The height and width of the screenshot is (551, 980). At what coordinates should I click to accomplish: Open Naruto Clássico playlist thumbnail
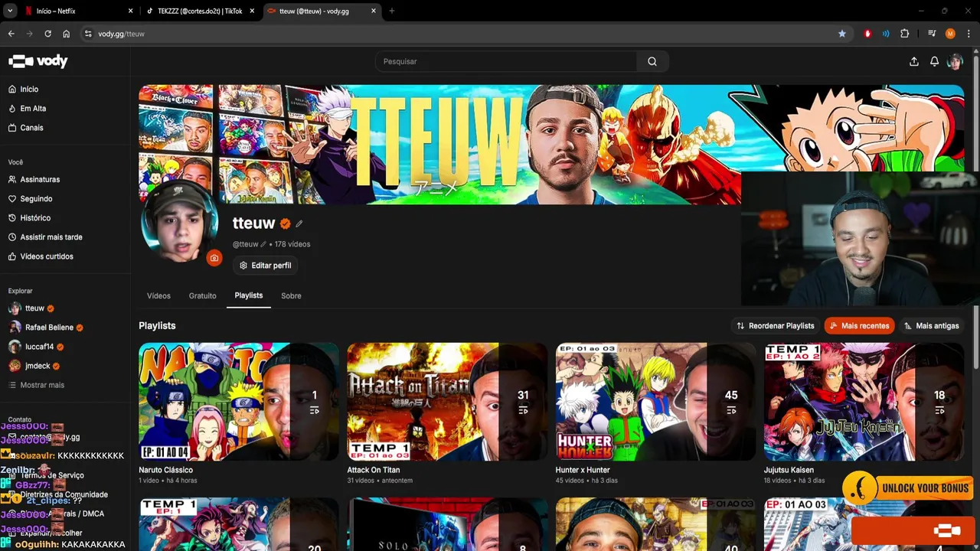(239, 402)
